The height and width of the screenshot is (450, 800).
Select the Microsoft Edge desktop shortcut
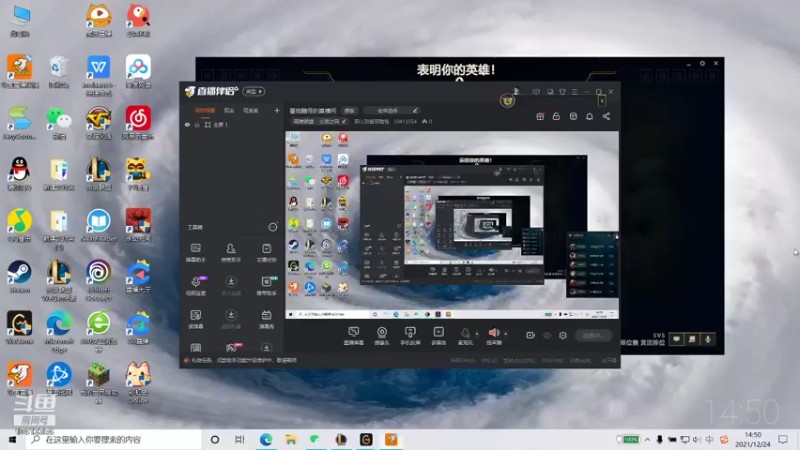[59, 332]
